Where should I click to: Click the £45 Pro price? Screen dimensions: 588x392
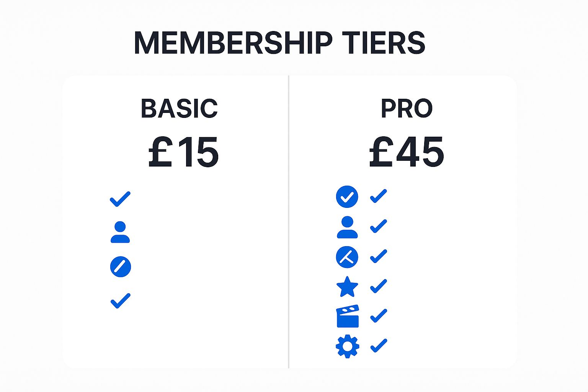pos(407,152)
